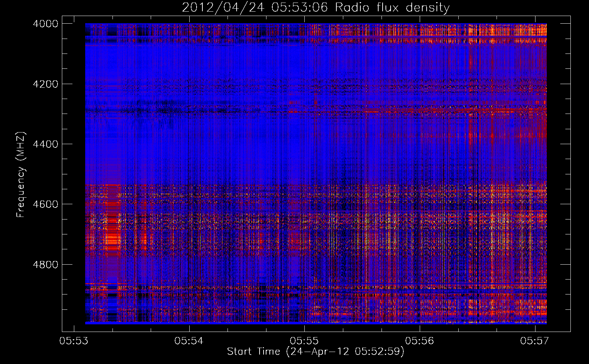The width and height of the screenshot is (589, 364).
Task: Click the "Start Time (24-Apr-12 05:52:59)" label
Action: tap(316, 352)
